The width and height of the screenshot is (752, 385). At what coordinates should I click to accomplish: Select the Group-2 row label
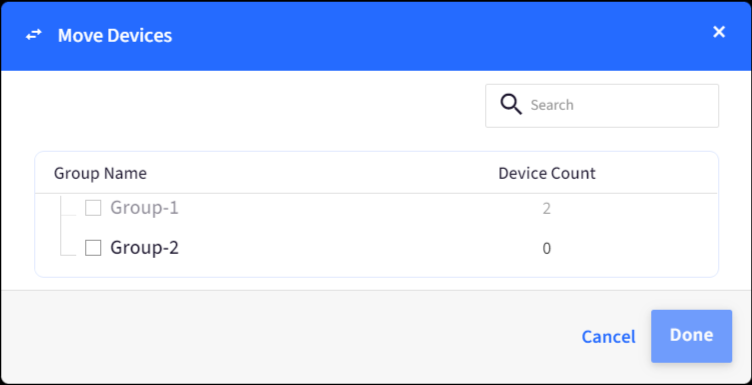click(144, 248)
